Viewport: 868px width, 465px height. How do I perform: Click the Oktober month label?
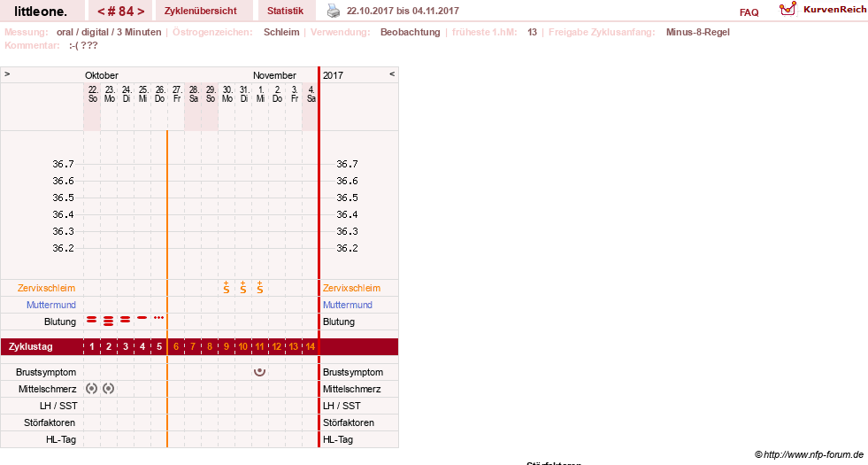tap(101, 75)
